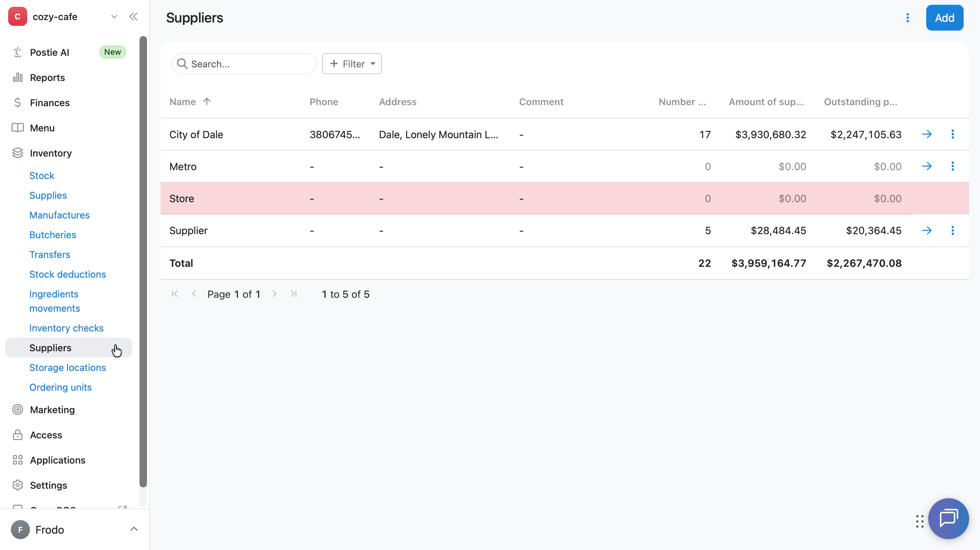
Task: Click the Settings gear icon
Action: 17,485
